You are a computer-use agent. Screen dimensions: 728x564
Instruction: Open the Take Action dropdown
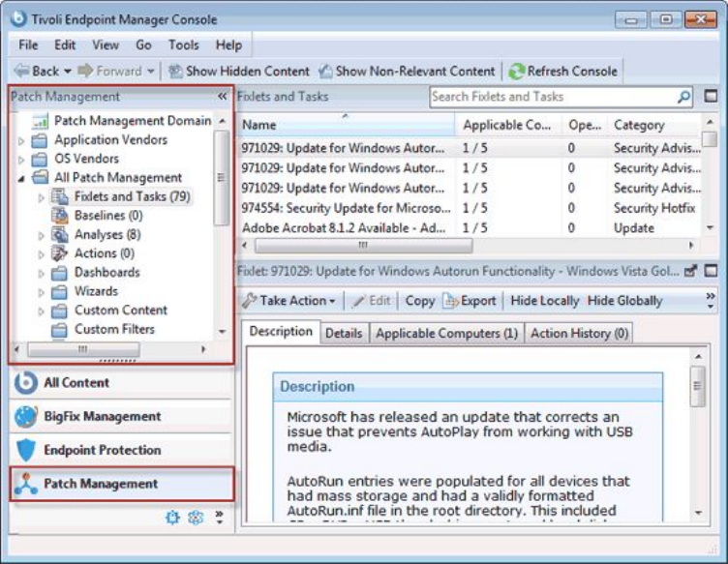[332, 301]
